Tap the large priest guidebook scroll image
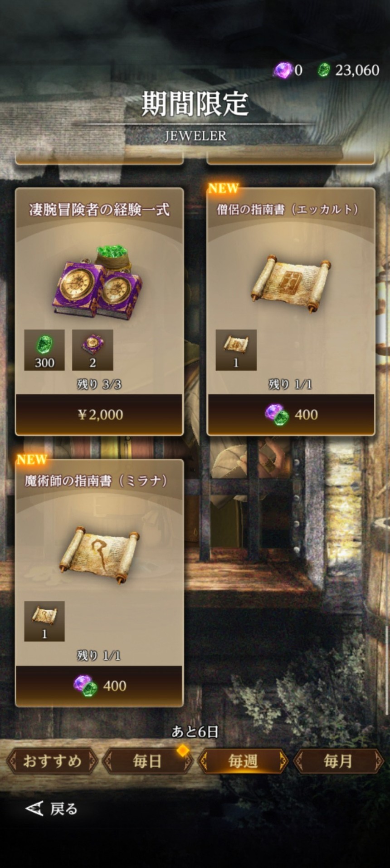The height and width of the screenshot is (868, 390). 291,283
